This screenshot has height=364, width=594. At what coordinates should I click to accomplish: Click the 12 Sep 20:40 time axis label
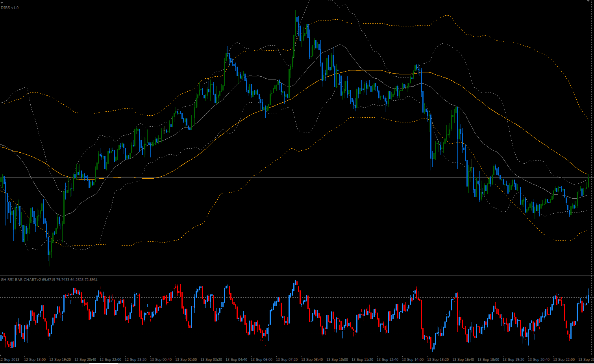(85, 360)
